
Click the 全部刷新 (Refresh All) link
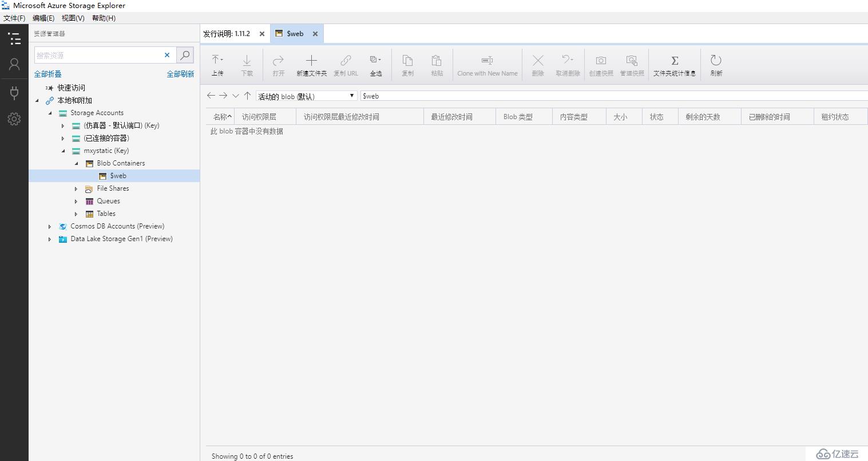pyautogui.click(x=180, y=74)
